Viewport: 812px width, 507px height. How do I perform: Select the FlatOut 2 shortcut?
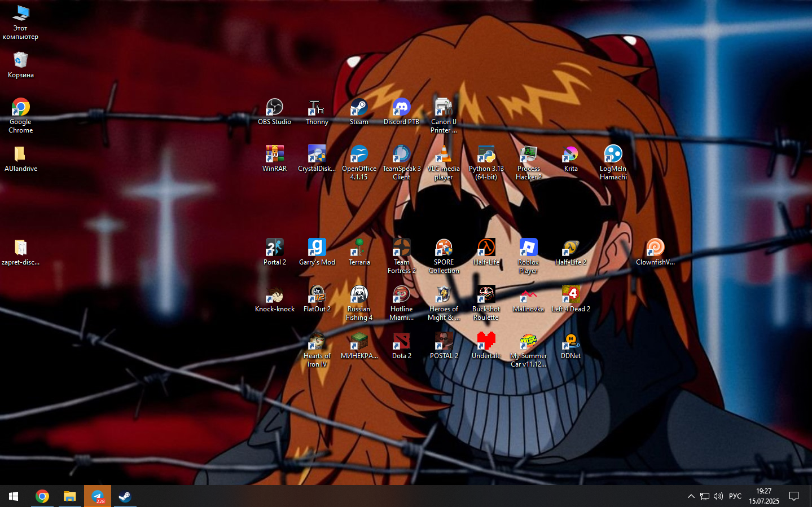coord(317,299)
